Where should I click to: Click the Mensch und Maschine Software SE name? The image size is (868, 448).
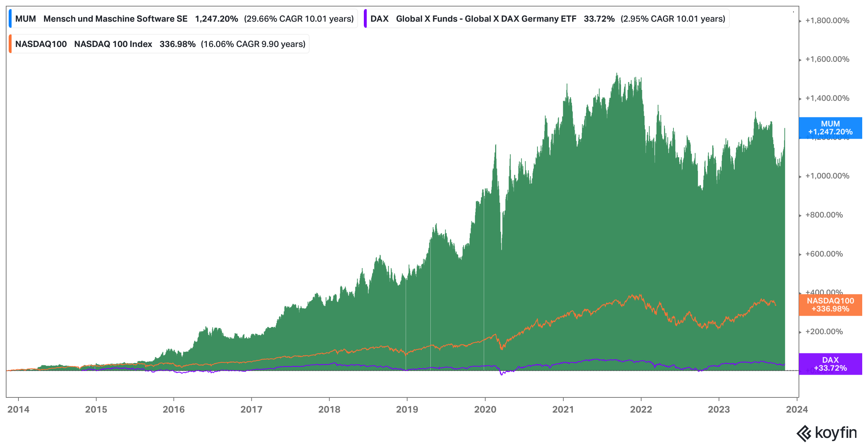pyautogui.click(x=115, y=19)
